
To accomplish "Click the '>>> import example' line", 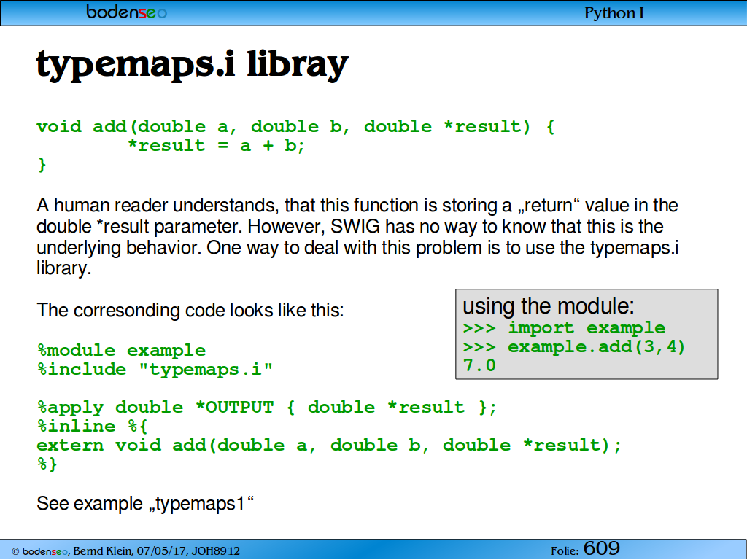I will 564,328.
